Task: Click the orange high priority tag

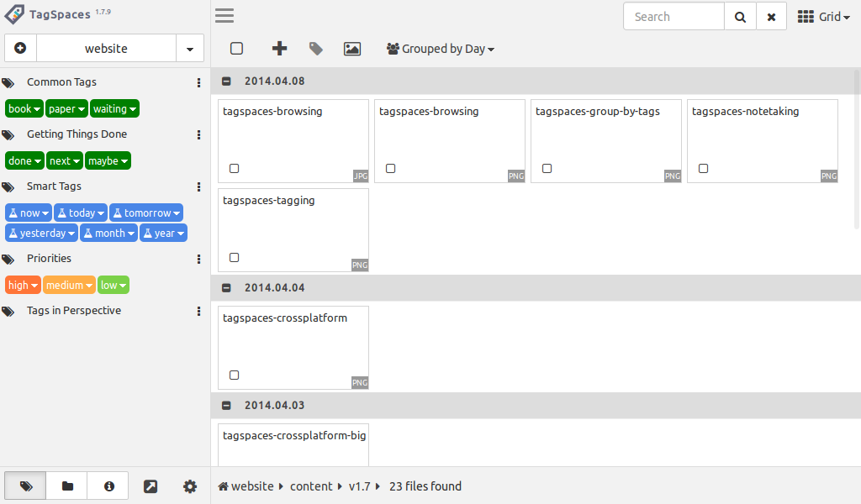Action: click(23, 286)
